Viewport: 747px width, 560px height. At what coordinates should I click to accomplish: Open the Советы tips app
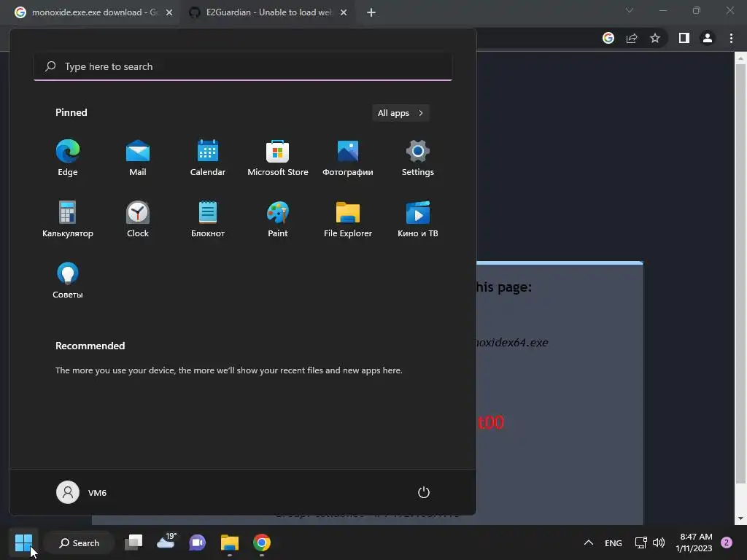[68, 281]
